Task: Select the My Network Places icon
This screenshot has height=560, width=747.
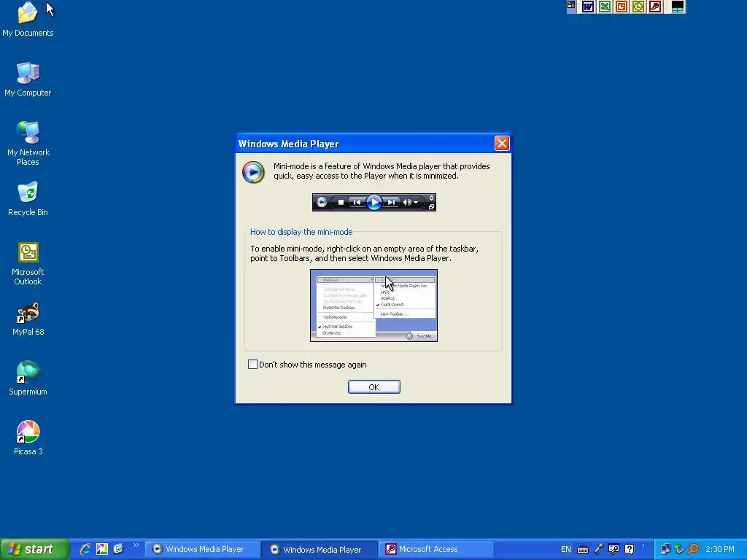Action: click(x=28, y=144)
